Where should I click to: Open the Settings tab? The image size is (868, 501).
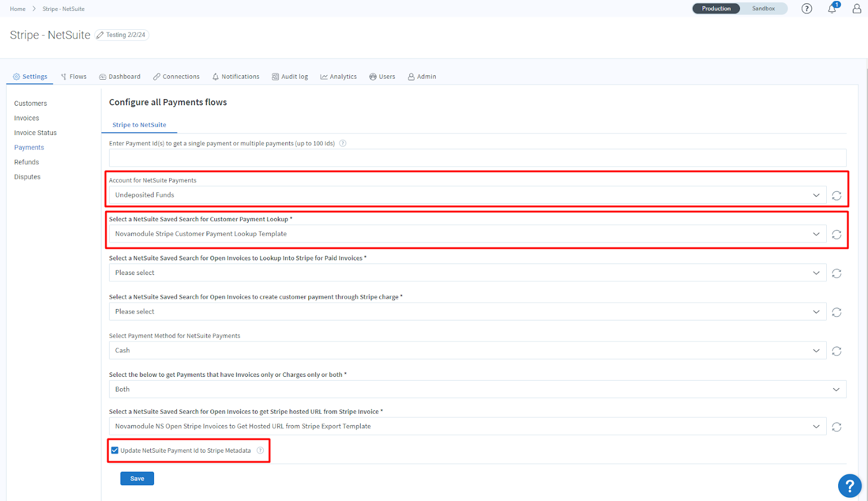(x=30, y=77)
